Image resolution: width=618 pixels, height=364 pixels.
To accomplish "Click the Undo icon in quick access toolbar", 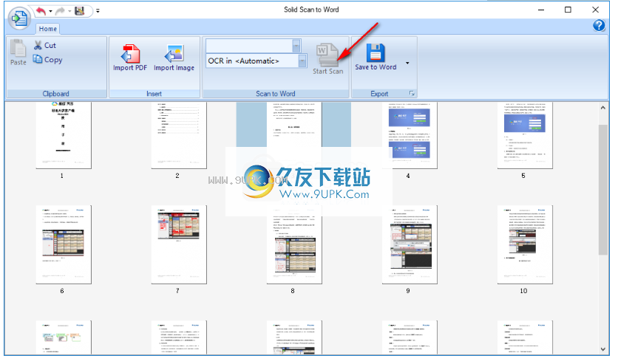I will (41, 11).
